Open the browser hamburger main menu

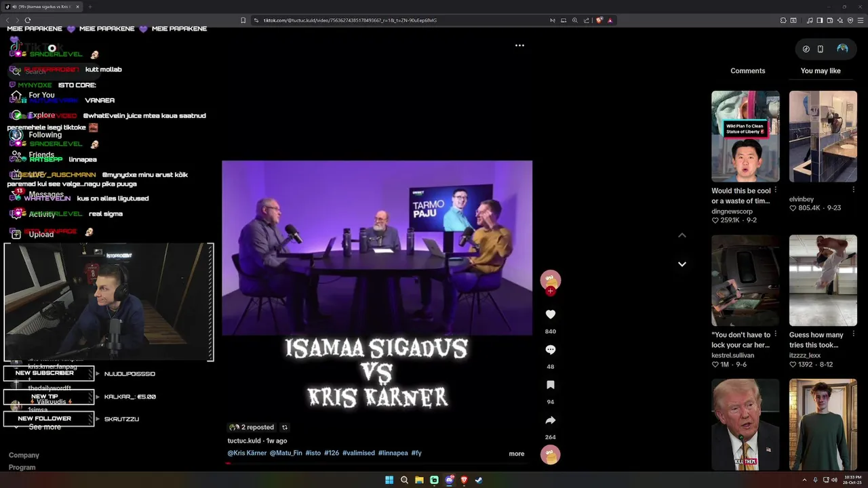click(859, 20)
